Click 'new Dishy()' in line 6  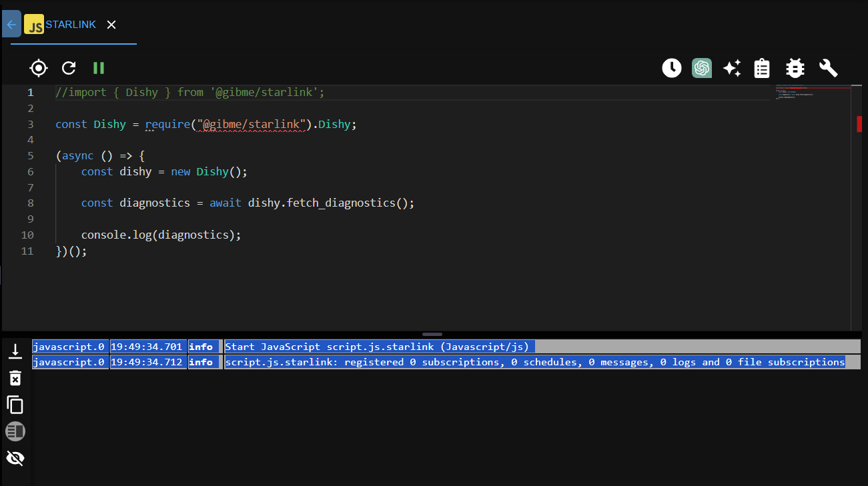(209, 171)
